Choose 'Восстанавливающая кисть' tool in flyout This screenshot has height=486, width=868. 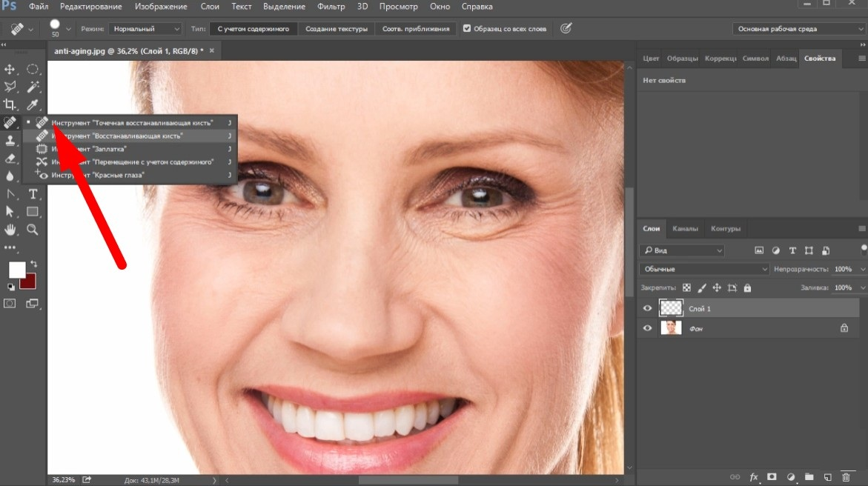pos(130,136)
